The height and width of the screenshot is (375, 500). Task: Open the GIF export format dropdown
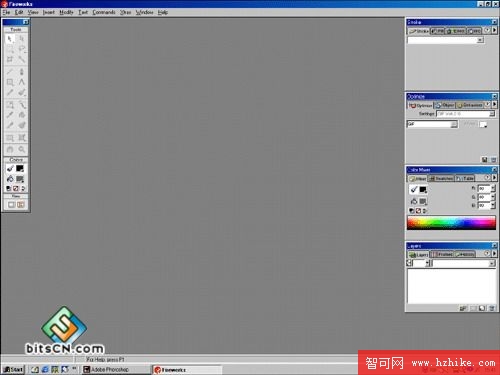(x=454, y=124)
